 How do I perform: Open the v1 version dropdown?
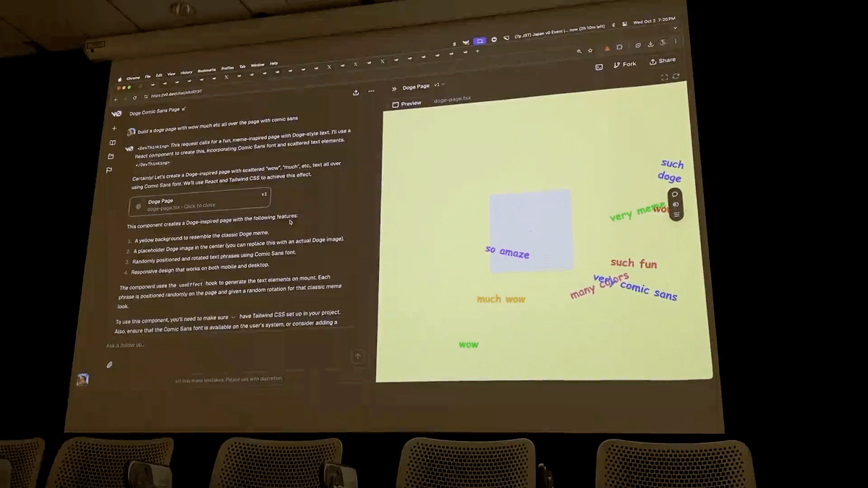[x=440, y=85]
